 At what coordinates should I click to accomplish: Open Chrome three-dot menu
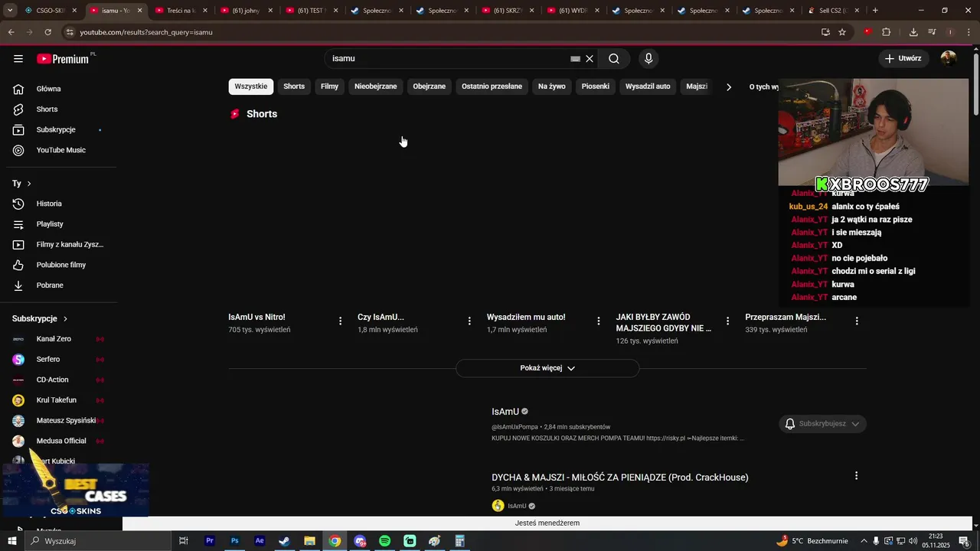[x=968, y=32]
